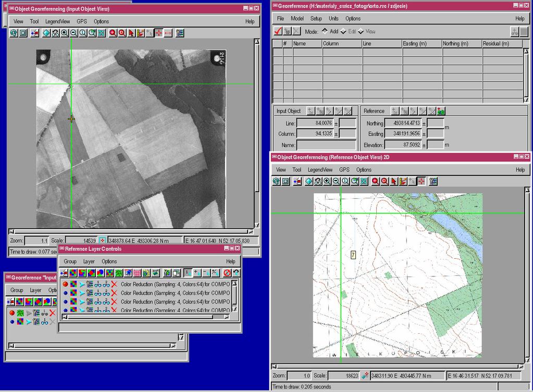Viewport: 533px width, 392px height.
Task: Toggle view 1 binoculars on top Color Reduction layer
Action: coord(98,284)
